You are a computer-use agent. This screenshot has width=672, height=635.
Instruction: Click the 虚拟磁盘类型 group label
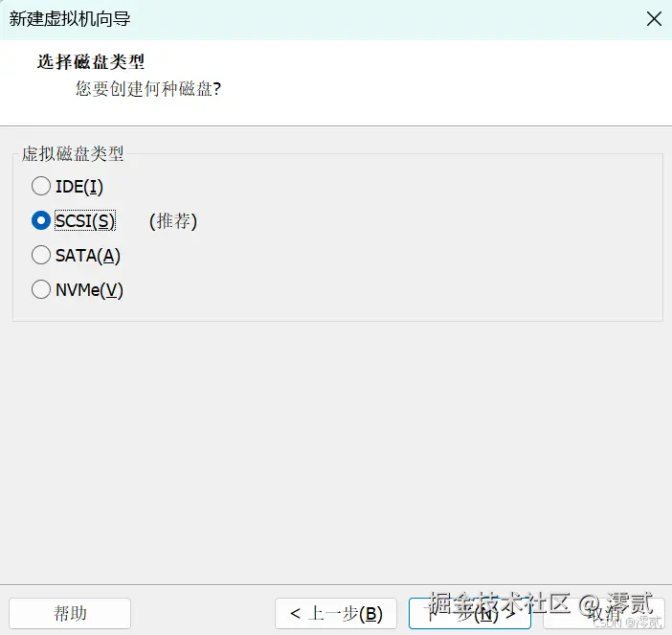[x=73, y=153]
